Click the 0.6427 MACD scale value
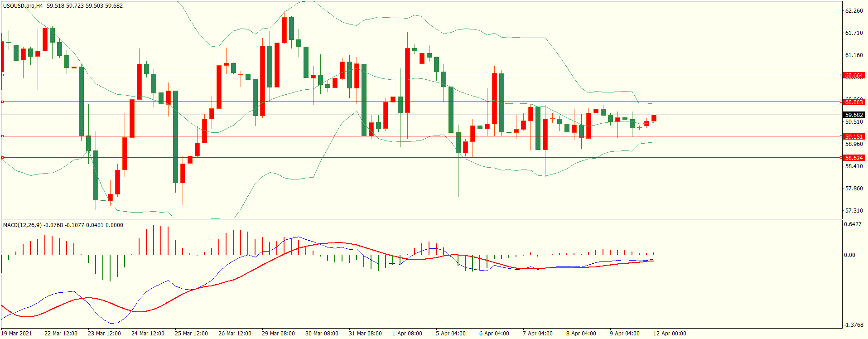This screenshot has width=868, height=339. 854,224
